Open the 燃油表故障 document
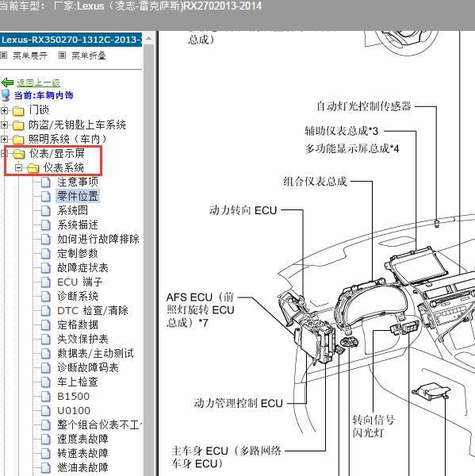This screenshot has height=476, width=475. point(82,467)
